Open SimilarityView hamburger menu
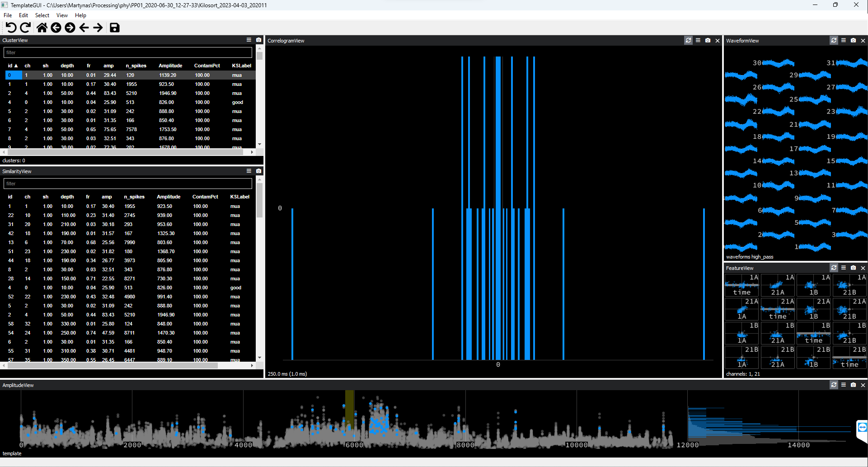 [x=249, y=171]
